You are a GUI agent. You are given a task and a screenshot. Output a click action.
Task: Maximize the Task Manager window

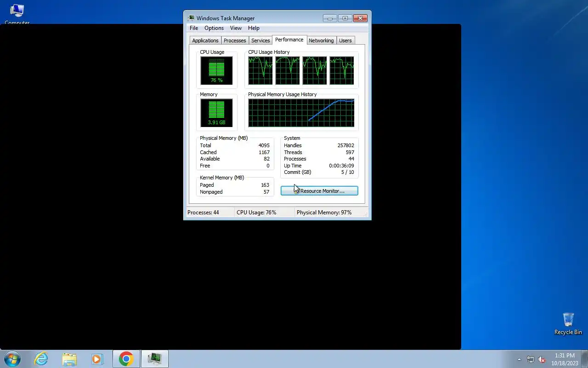(x=345, y=18)
